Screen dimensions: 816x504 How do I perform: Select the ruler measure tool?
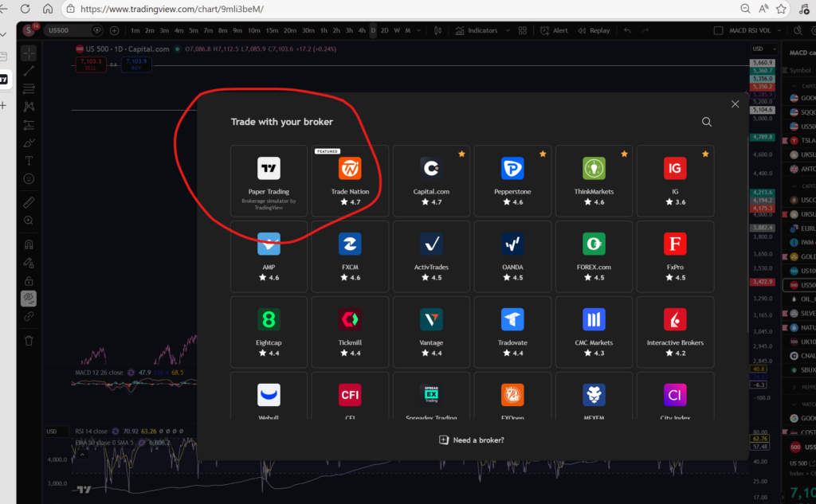(x=29, y=202)
